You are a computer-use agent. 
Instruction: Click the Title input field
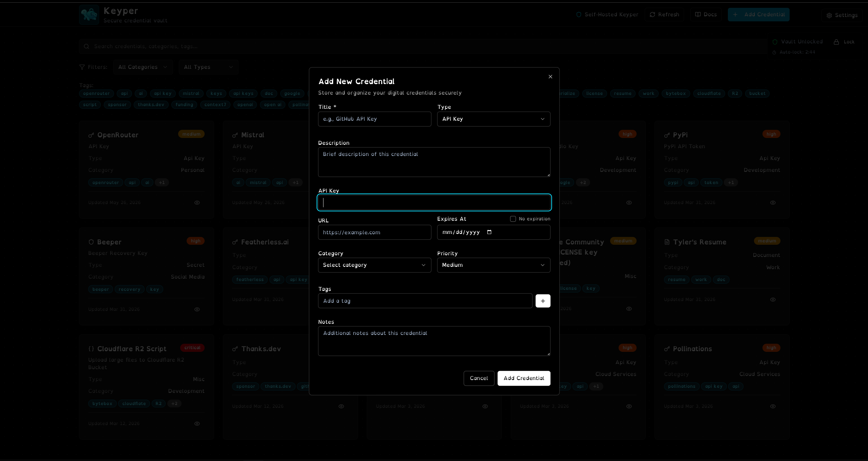click(375, 119)
